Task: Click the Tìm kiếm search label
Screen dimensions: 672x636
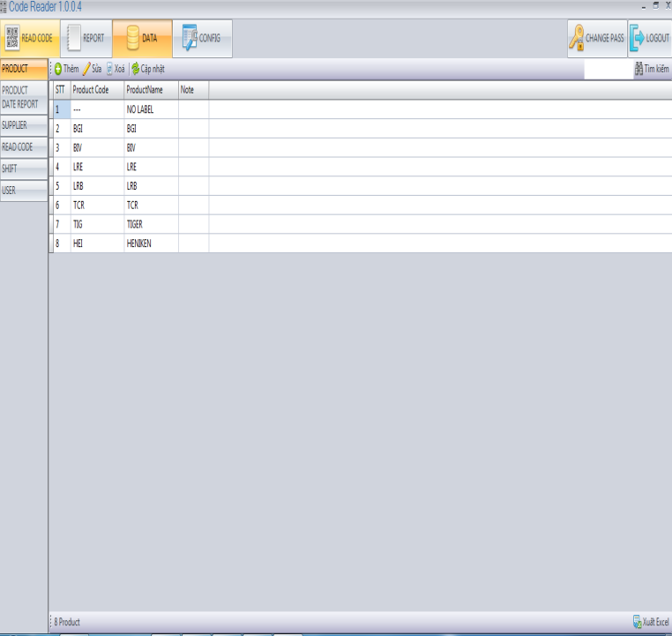Action: 657,69
